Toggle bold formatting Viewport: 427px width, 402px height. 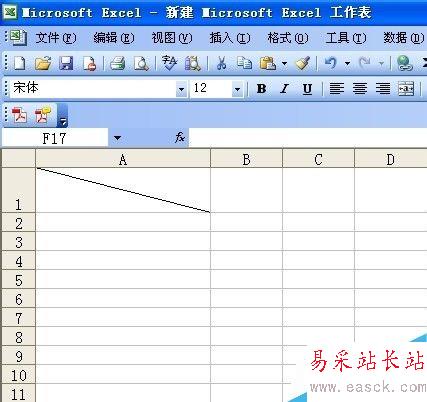262,89
